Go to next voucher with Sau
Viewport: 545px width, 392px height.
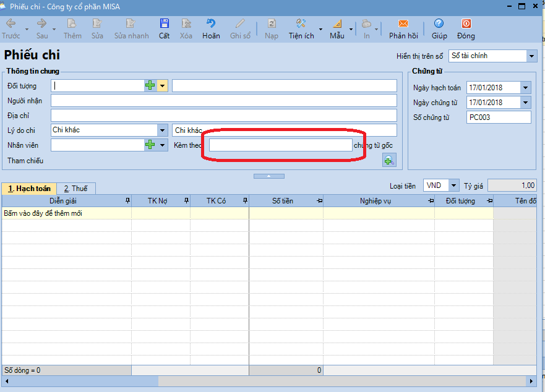pyautogui.click(x=41, y=23)
